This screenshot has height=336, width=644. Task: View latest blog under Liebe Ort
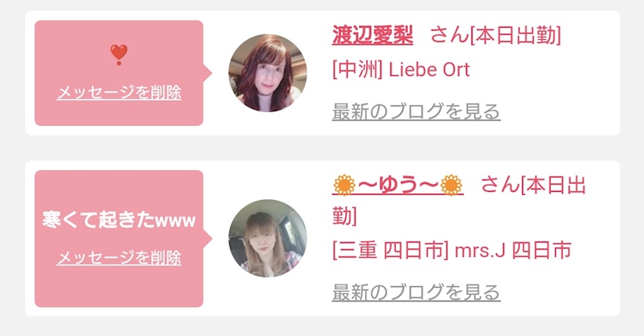coord(416,112)
